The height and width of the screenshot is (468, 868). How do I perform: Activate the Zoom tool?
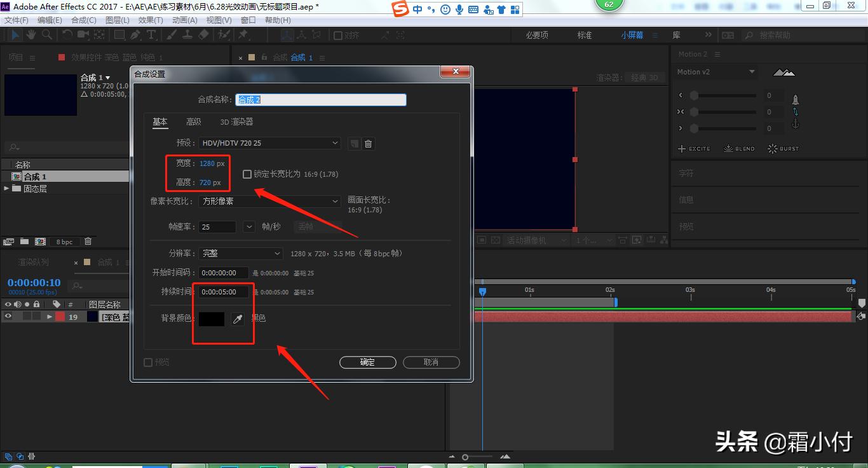[48, 34]
